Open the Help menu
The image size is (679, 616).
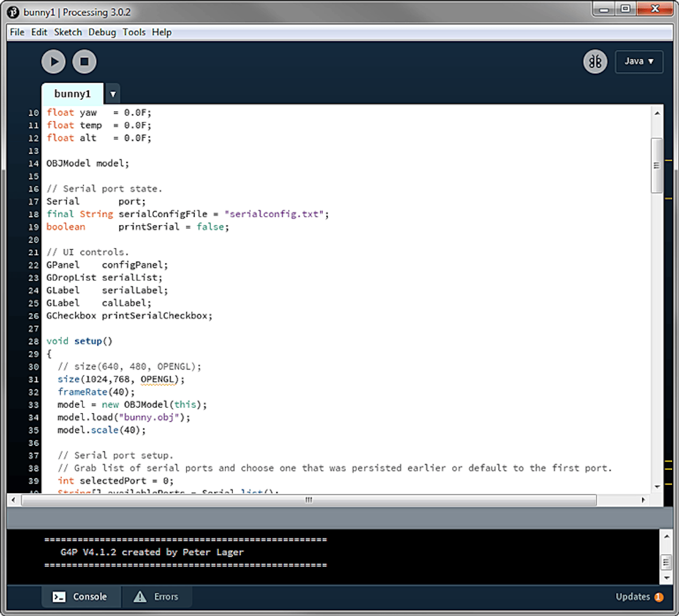coord(162,32)
